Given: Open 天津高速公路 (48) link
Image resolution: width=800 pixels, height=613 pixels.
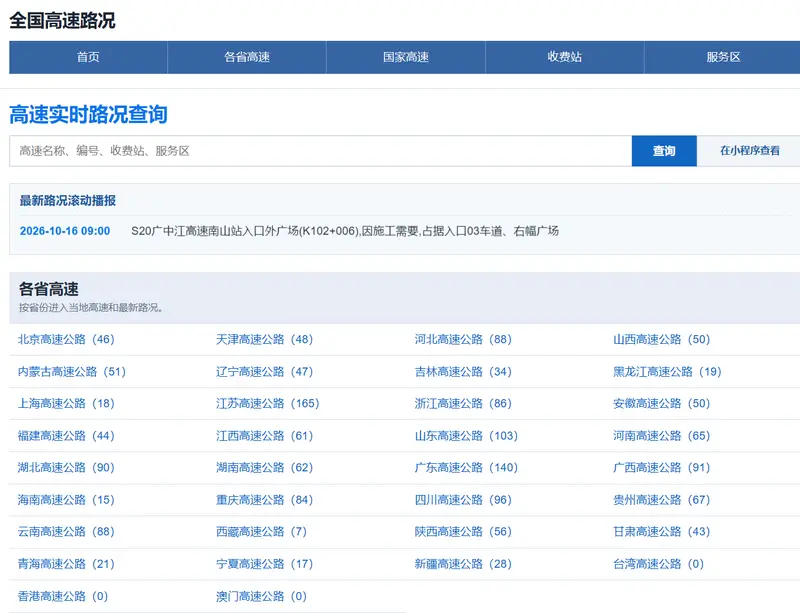Looking at the screenshot, I should pyautogui.click(x=264, y=339).
